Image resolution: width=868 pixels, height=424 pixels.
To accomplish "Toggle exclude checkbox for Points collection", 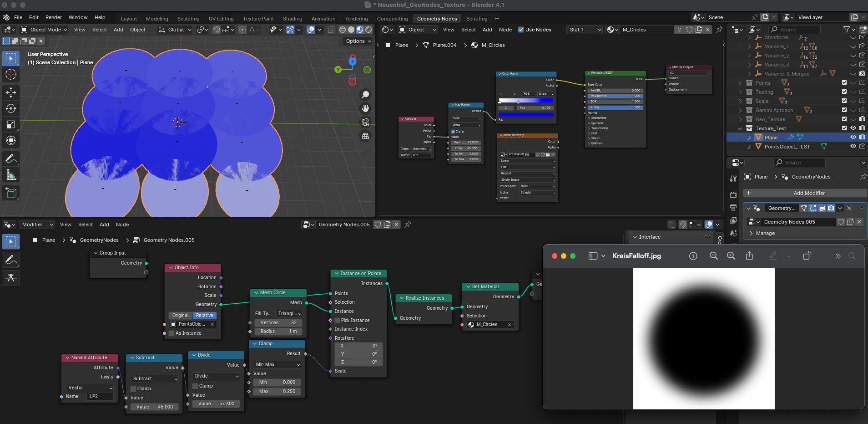I will (x=844, y=83).
